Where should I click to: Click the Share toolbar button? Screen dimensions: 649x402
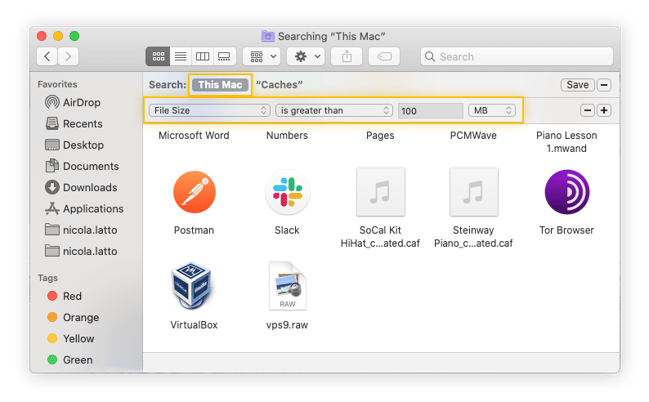pyautogui.click(x=347, y=56)
